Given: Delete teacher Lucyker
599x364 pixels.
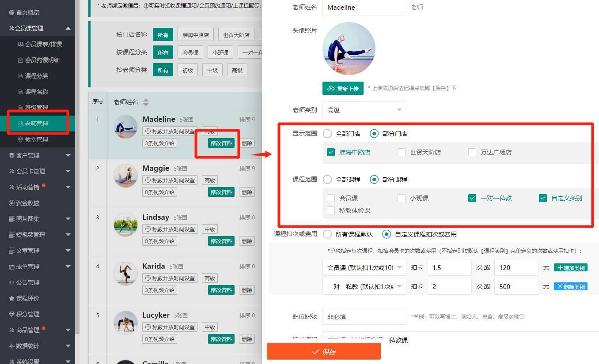Looking at the screenshot, I should click(x=247, y=339).
